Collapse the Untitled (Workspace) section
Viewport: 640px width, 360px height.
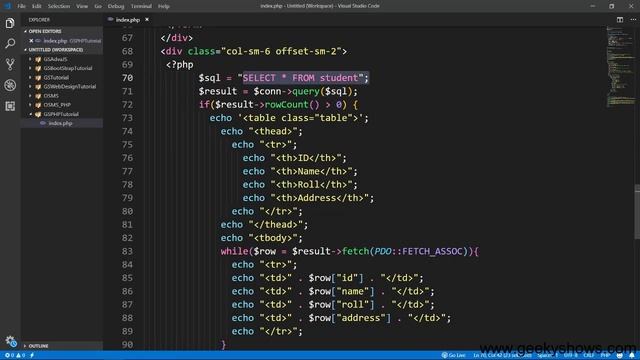(x=25, y=50)
